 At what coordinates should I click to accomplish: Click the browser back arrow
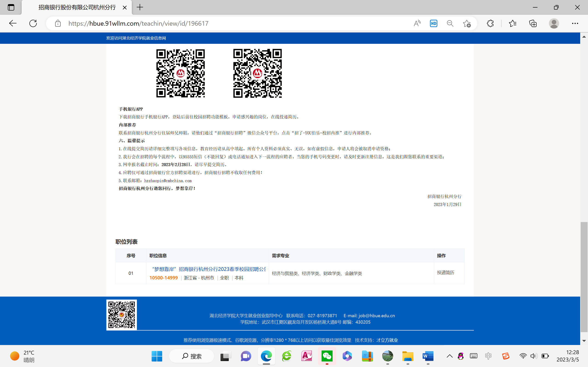(x=13, y=23)
